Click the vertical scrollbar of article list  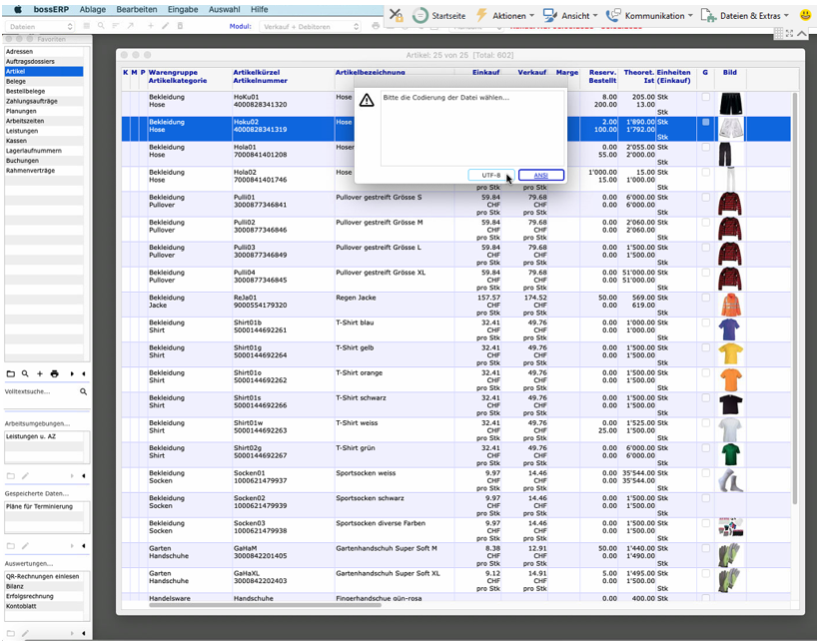[795, 300]
